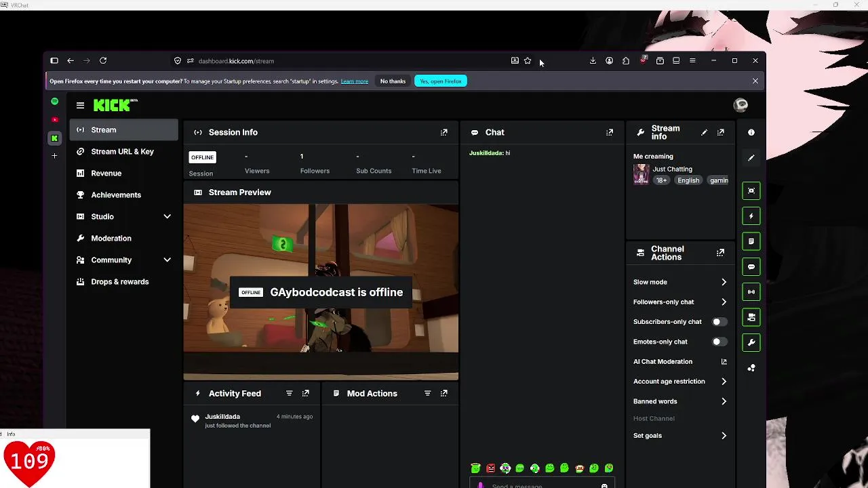Toggle the camera widget in right rail

pos(751,317)
